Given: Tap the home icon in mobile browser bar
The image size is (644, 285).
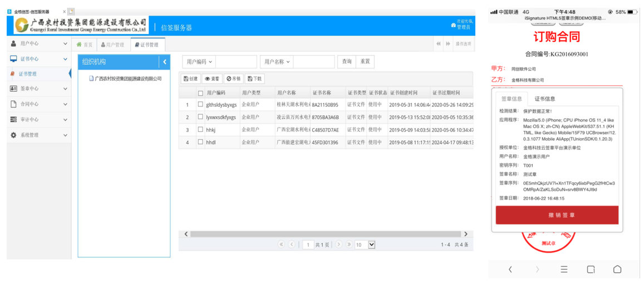Looking at the screenshot, I should click(617, 269).
